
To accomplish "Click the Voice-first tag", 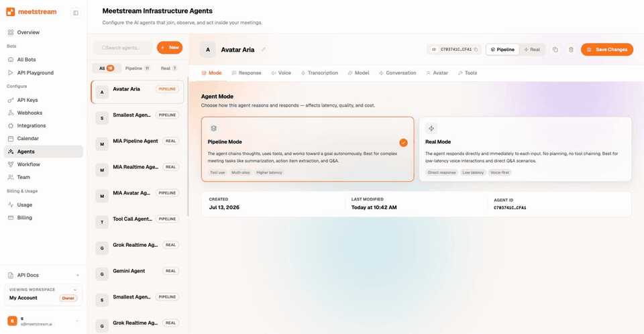I will [499, 172].
